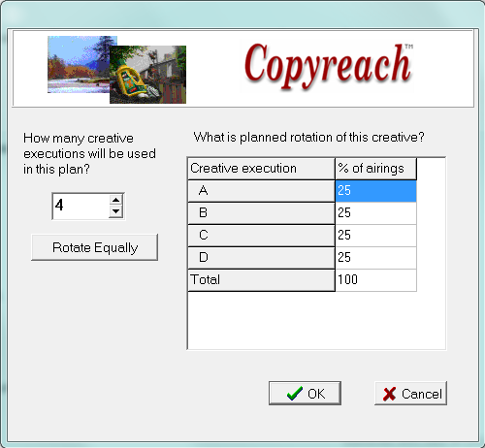
Task: Select row header A
Action: (261, 191)
